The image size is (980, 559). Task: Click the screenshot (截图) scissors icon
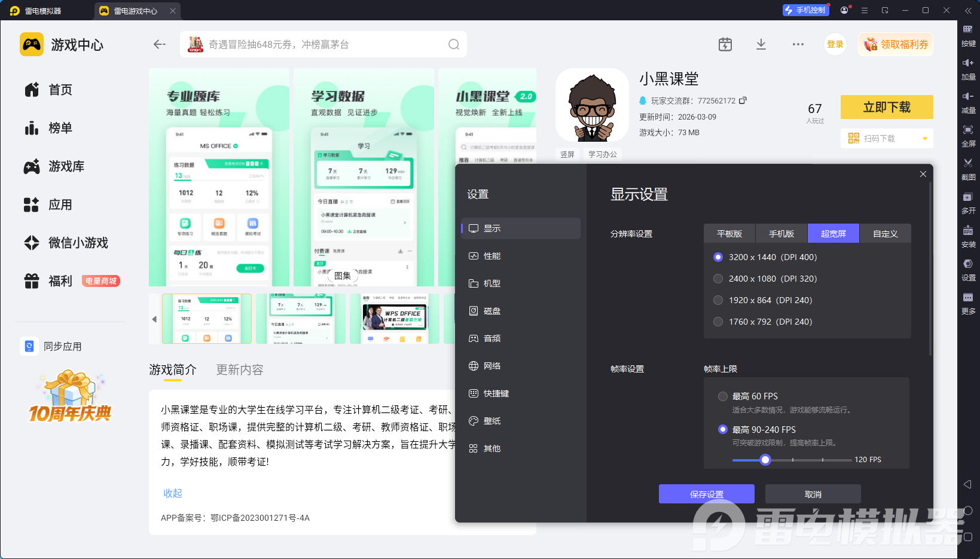coord(968,163)
